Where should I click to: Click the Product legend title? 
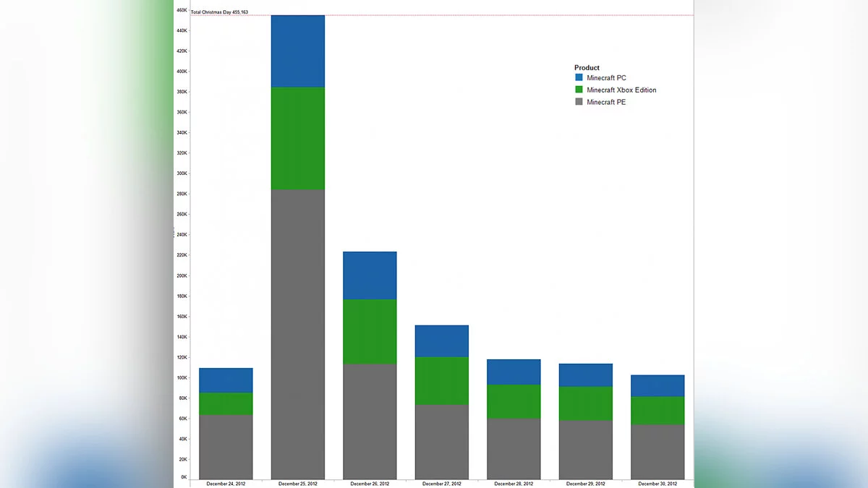587,67
